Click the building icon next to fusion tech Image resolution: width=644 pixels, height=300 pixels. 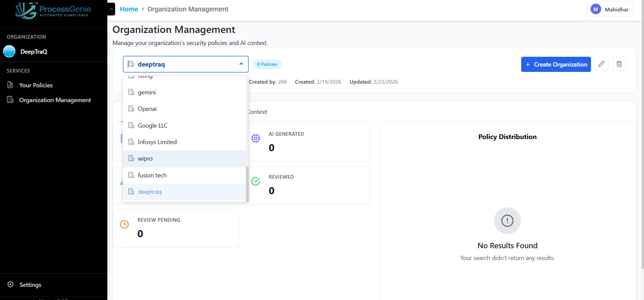(131, 175)
